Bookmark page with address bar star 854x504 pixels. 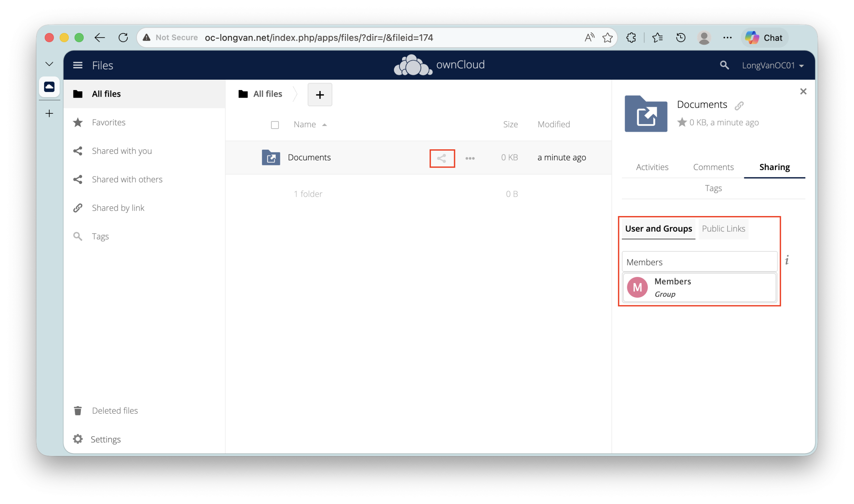coord(607,38)
